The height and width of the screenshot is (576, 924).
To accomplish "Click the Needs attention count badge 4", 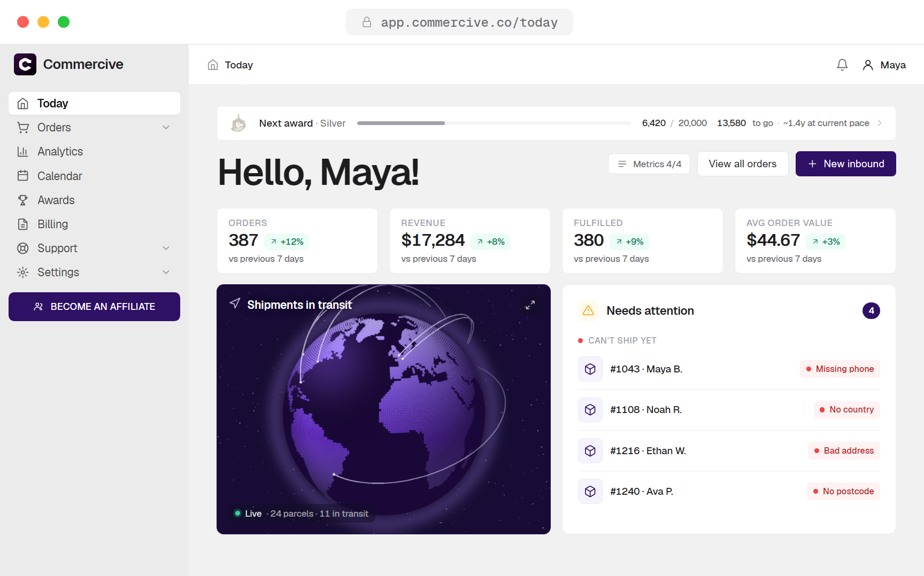I will [x=871, y=310].
